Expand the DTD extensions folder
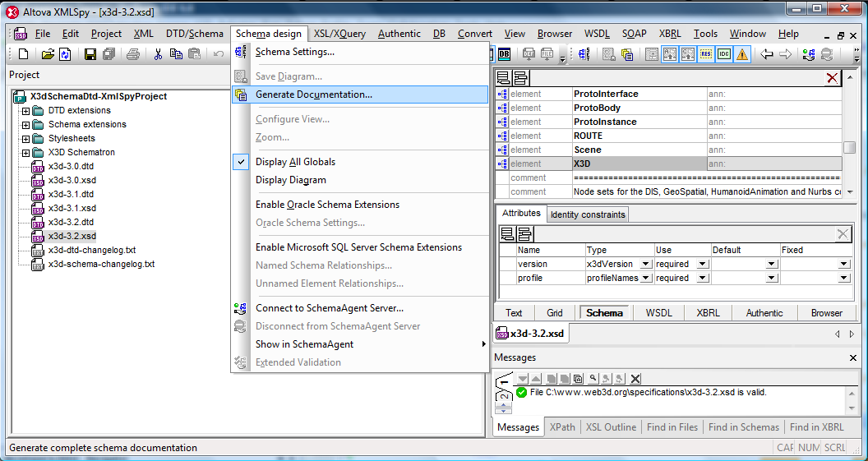 (25, 111)
